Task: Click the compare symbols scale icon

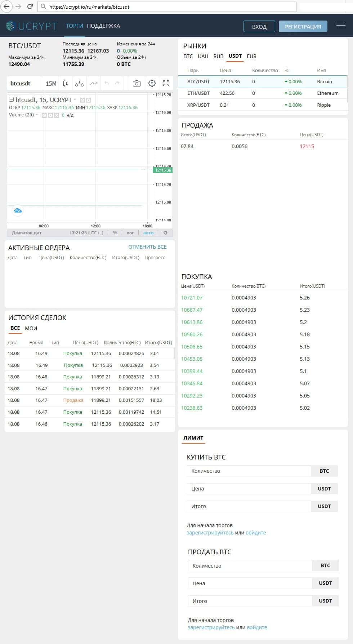Action: click(79, 84)
